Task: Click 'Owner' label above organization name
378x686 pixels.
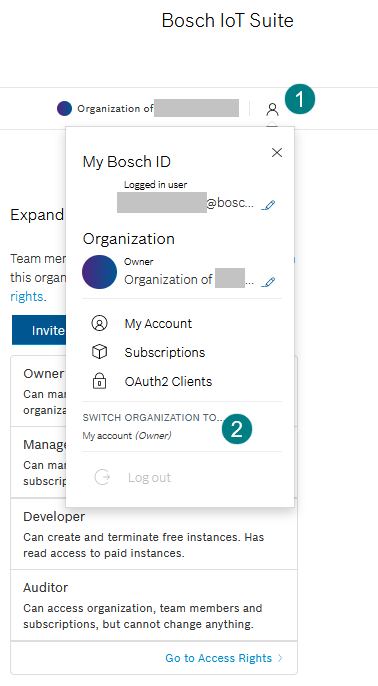Action: 139,262
